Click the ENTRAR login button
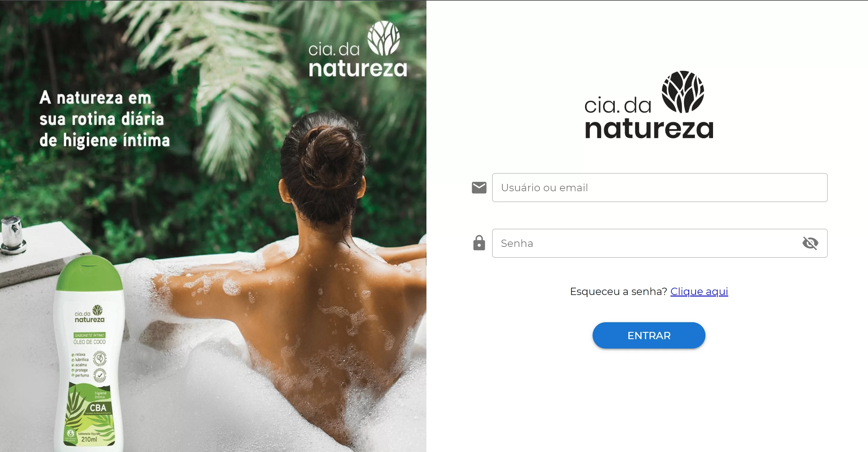 pos(649,336)
